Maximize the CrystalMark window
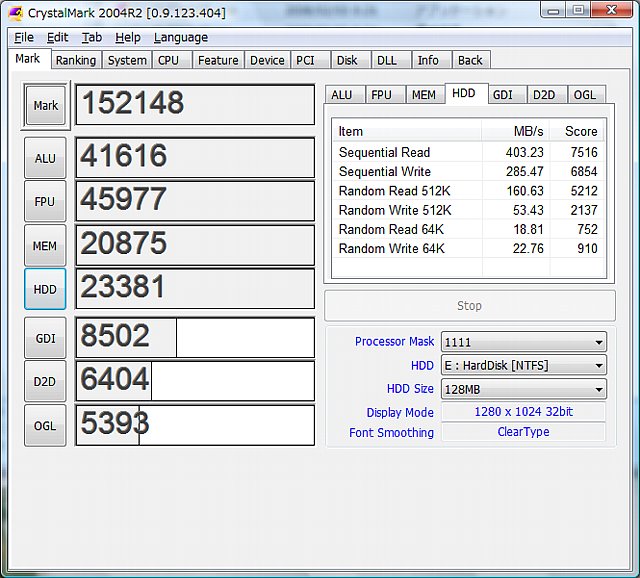The image size is (640, 578). point(578,10)
